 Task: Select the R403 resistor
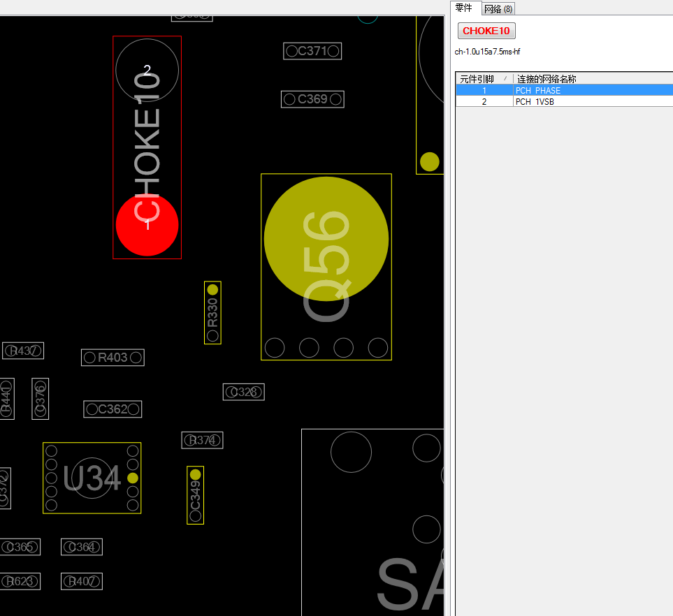[x=113, y=358]
